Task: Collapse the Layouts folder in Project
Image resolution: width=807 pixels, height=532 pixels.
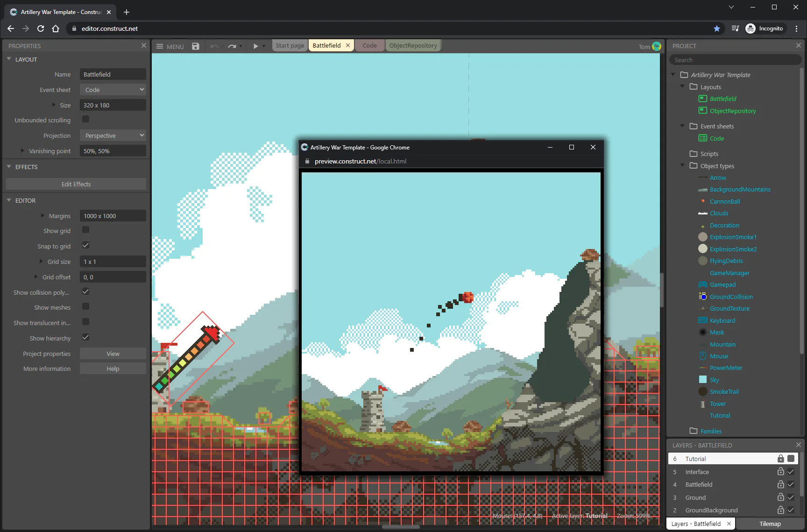Action: point(682,86)
